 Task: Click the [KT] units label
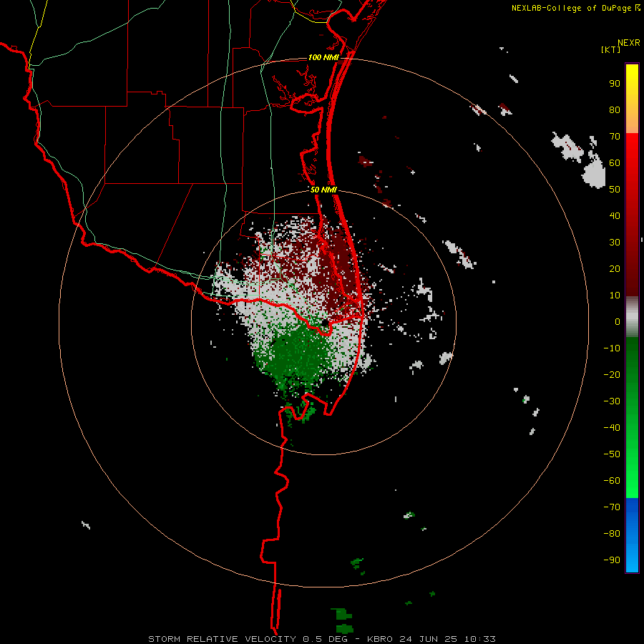coord(611,49)
